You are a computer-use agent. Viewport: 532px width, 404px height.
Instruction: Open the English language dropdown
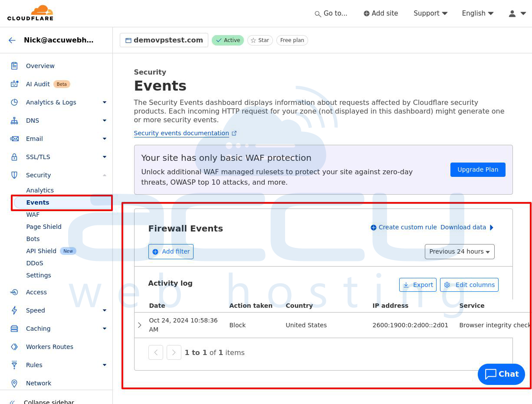(x=478, y=13)
